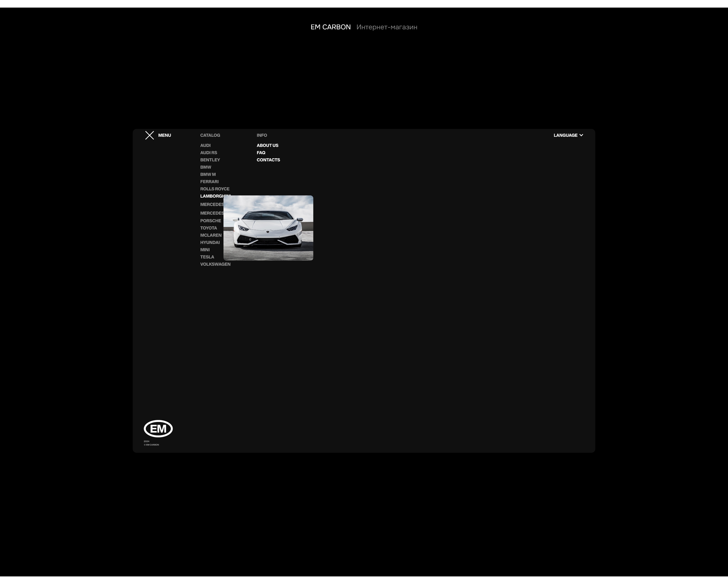
Task: Go to the FAQ page
Action: point(261,153)
